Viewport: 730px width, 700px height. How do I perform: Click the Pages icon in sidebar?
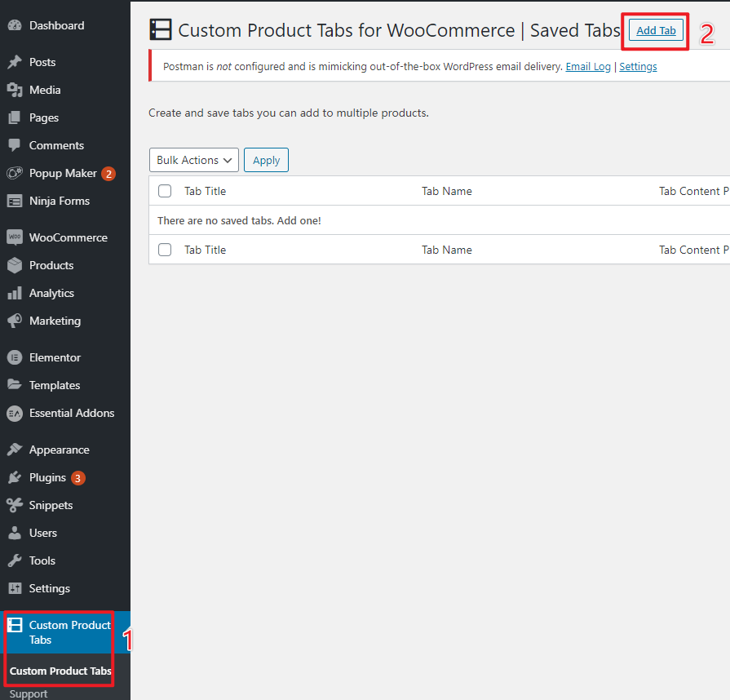point(15,117)
